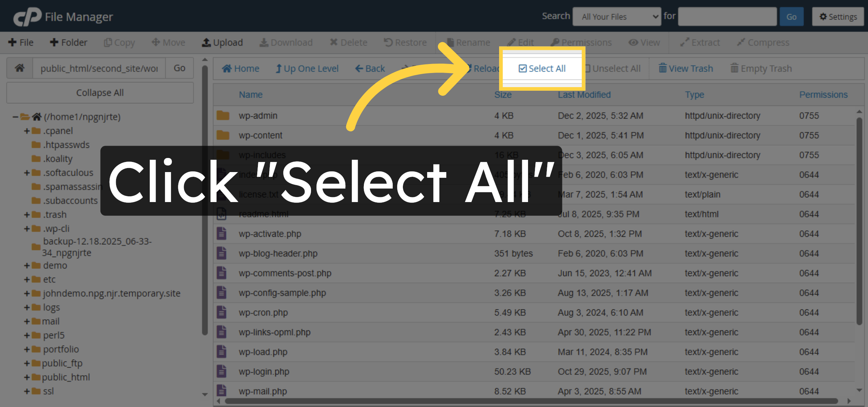Upload a file using the Upload icon
This screenshot has height=407, width=868.
coord(222,42)
